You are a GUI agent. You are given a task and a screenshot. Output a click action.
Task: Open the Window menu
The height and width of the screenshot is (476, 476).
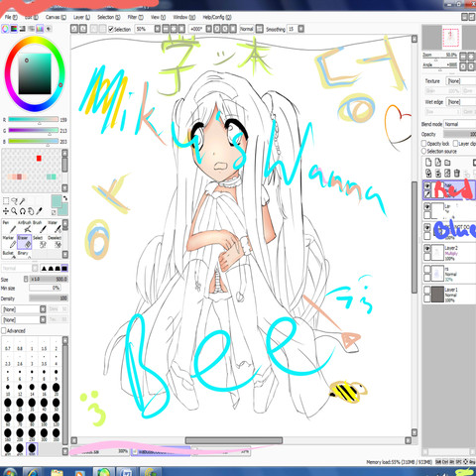coord(184,17)
